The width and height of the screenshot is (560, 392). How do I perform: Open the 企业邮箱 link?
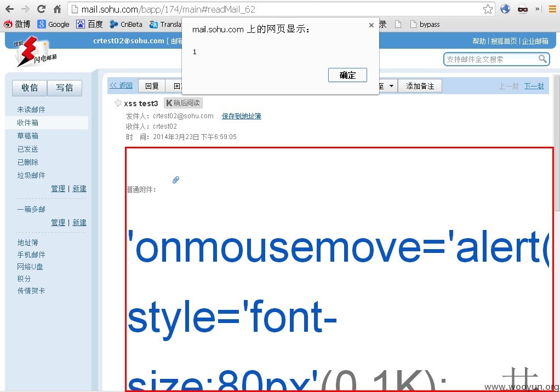tap(535, 41)
